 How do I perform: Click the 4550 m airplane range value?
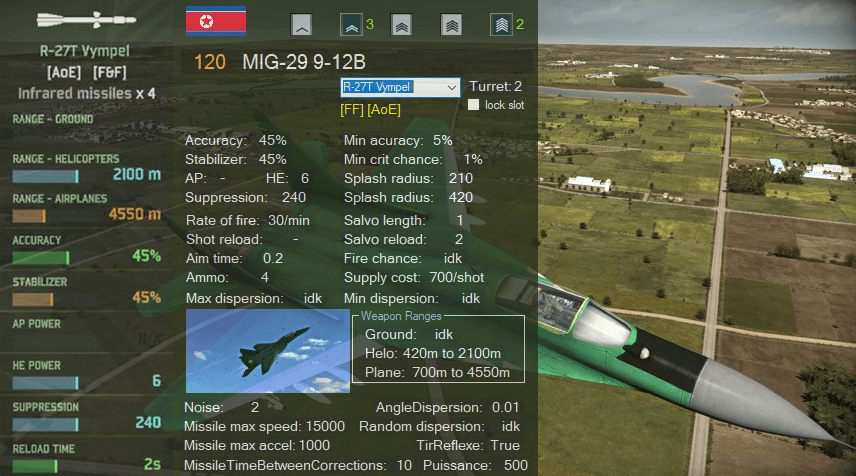(135, 214)
